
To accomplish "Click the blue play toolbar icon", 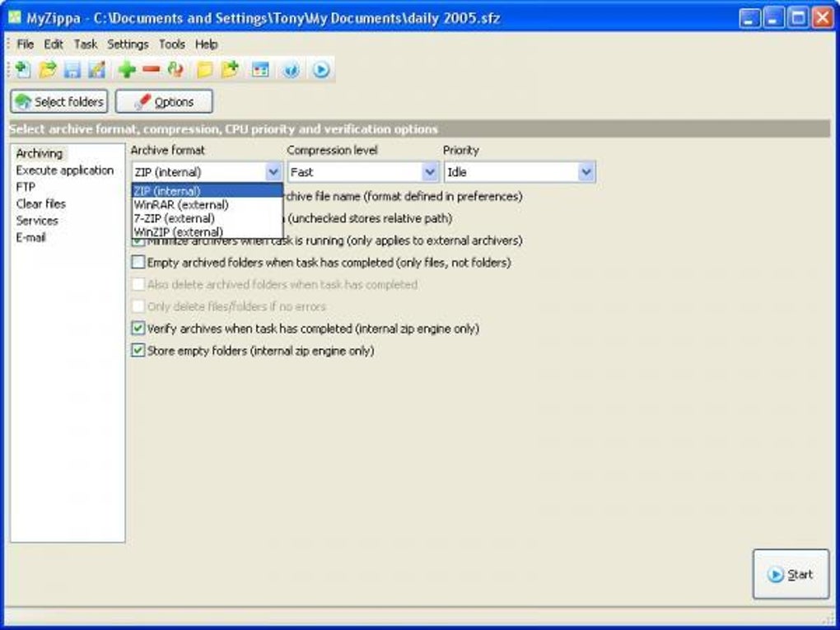I will tap(321, 70).
